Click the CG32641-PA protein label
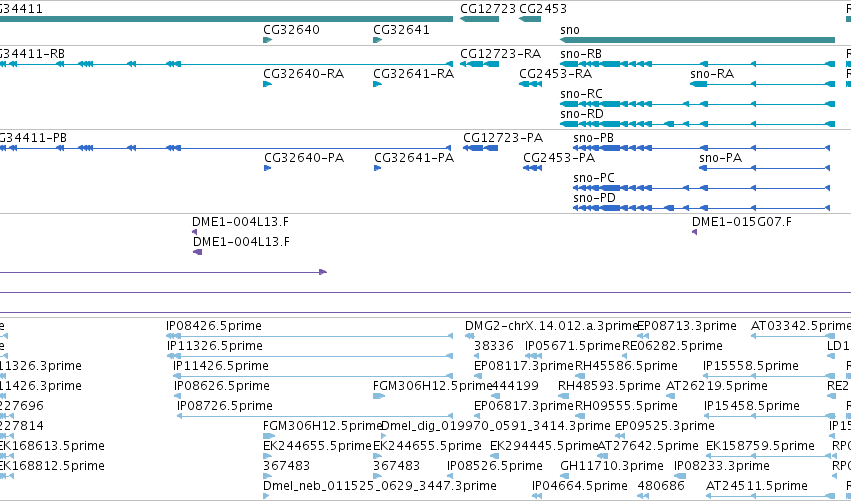This screenshot has height=501, width=851. pyautogui.click(x=414, y=158)
